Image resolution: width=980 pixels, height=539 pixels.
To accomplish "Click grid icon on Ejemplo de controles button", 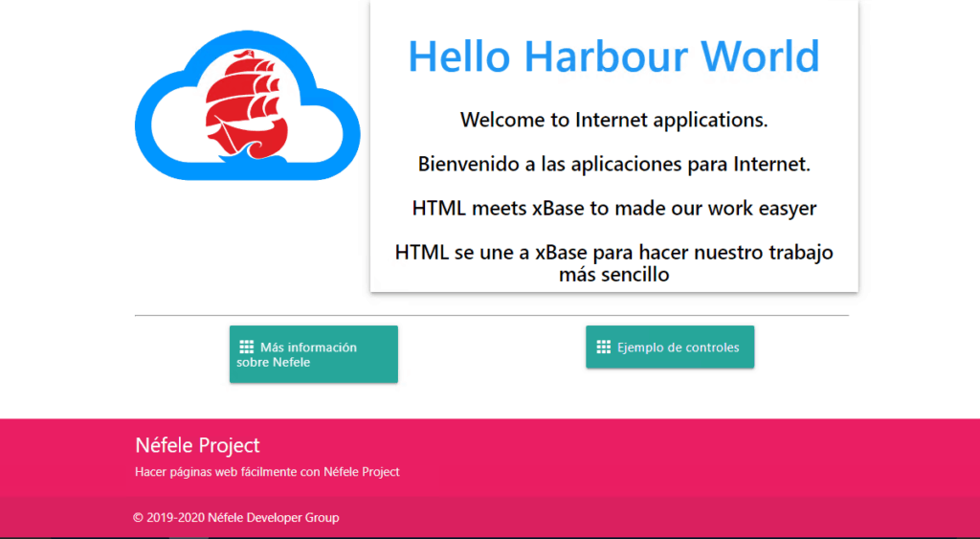I will 603,347.
